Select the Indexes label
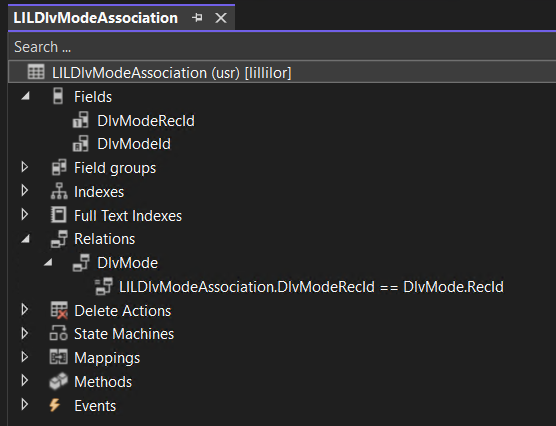 pos(99,192)
